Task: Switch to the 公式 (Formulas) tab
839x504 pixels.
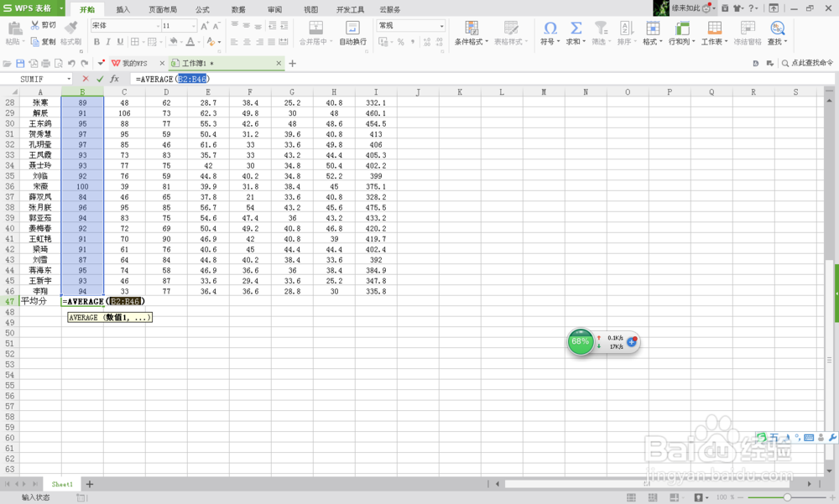Action: tap(202, 9)
